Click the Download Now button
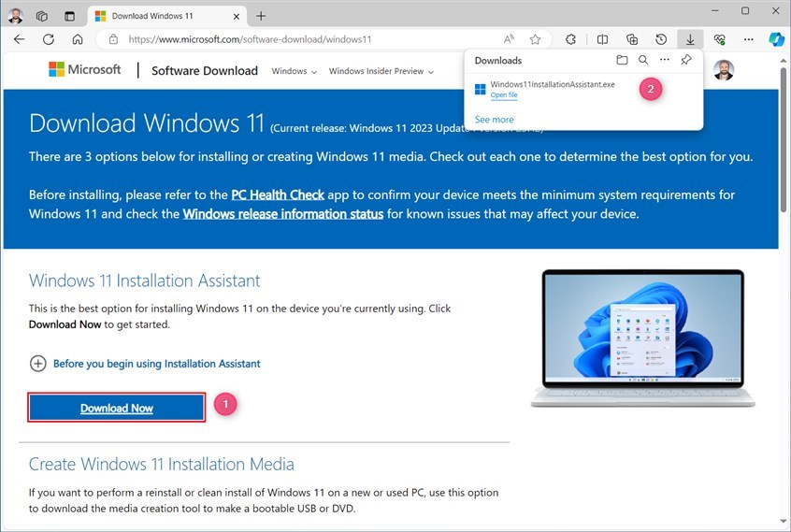 coord(117,408)
